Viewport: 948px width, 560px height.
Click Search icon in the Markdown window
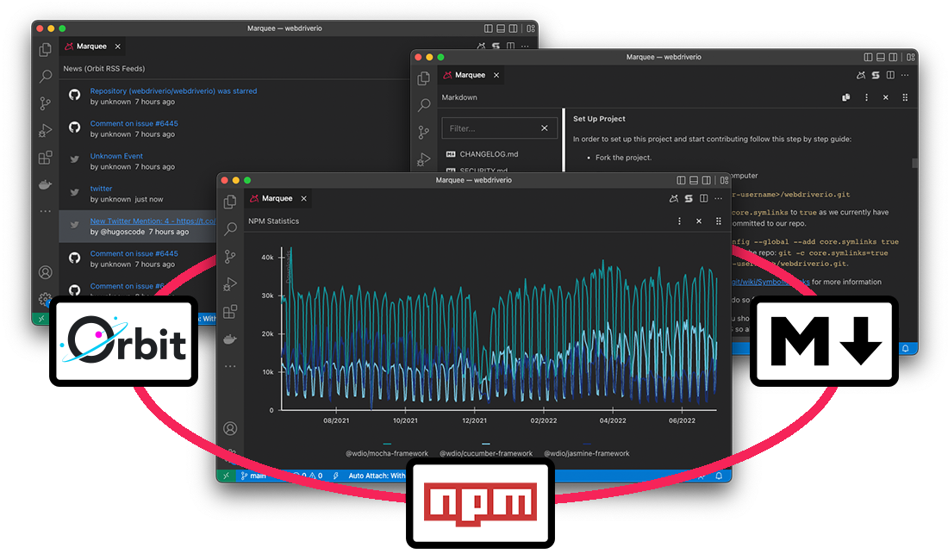point(424,105)
